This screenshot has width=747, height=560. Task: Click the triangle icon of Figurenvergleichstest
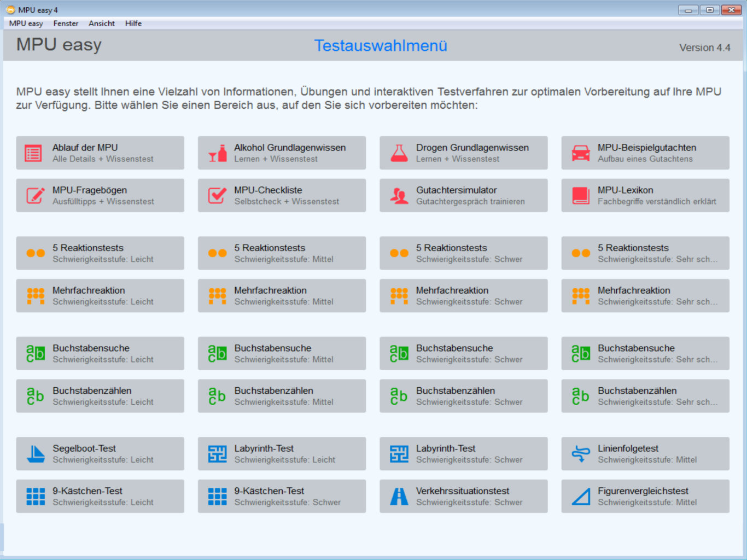click(x=581, y=497)
